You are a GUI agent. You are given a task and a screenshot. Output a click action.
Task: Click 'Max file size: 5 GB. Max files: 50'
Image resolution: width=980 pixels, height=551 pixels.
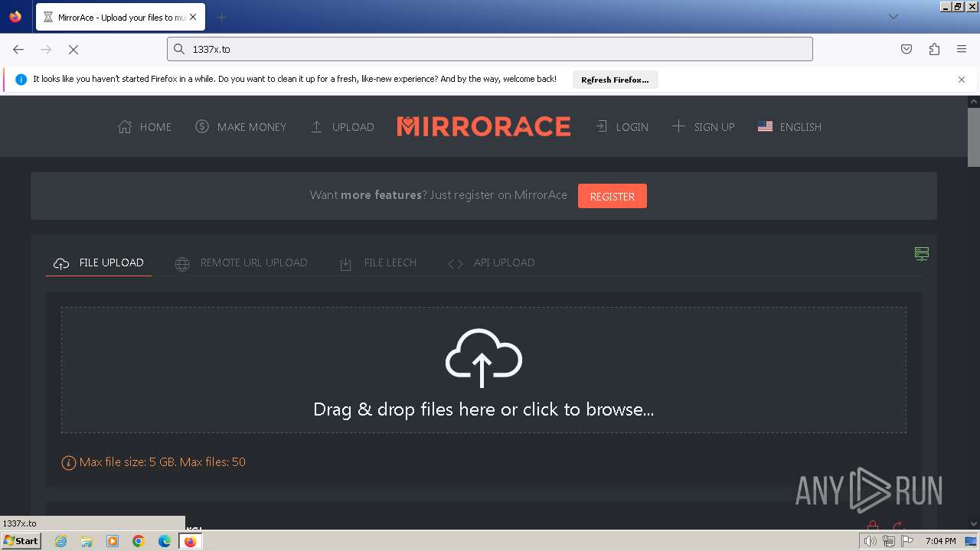click(x=162, y=462)
